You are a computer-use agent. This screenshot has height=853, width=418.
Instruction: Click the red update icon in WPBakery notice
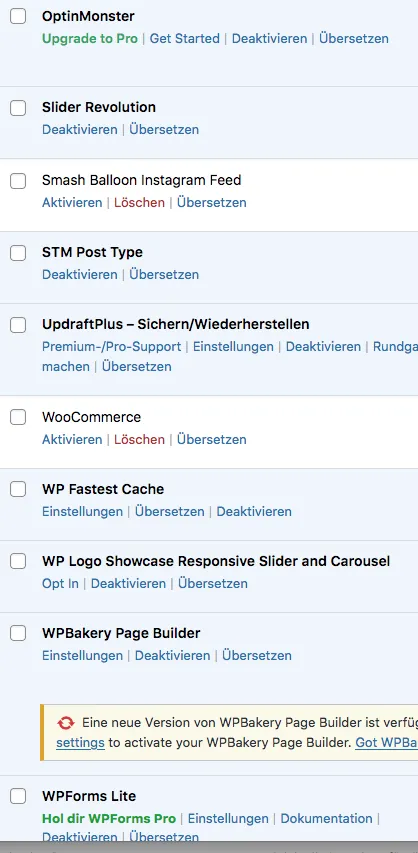click(66, 723)
